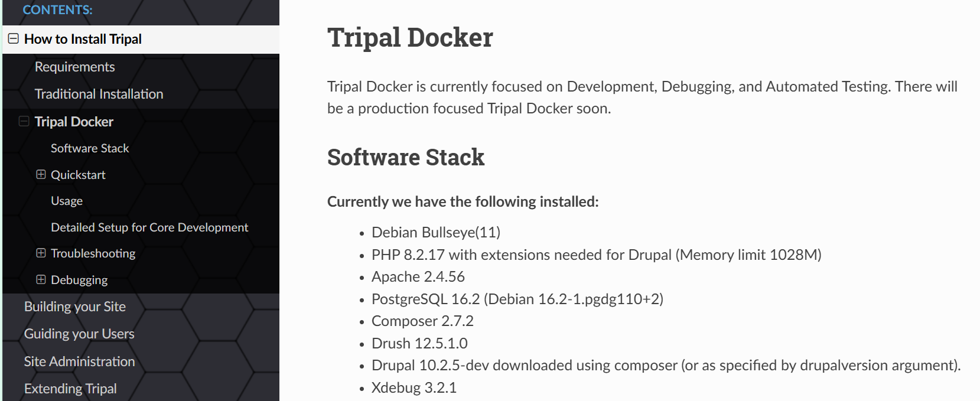Navigate to Building your Site
980x401 pixels.
coord(74,306)
